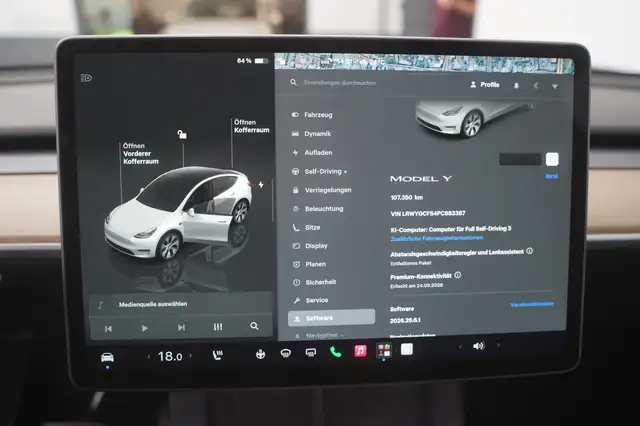Viewport: 640px width, 426px height.
Task: Open the white app tile in the dock
Action: pos(407,349)
